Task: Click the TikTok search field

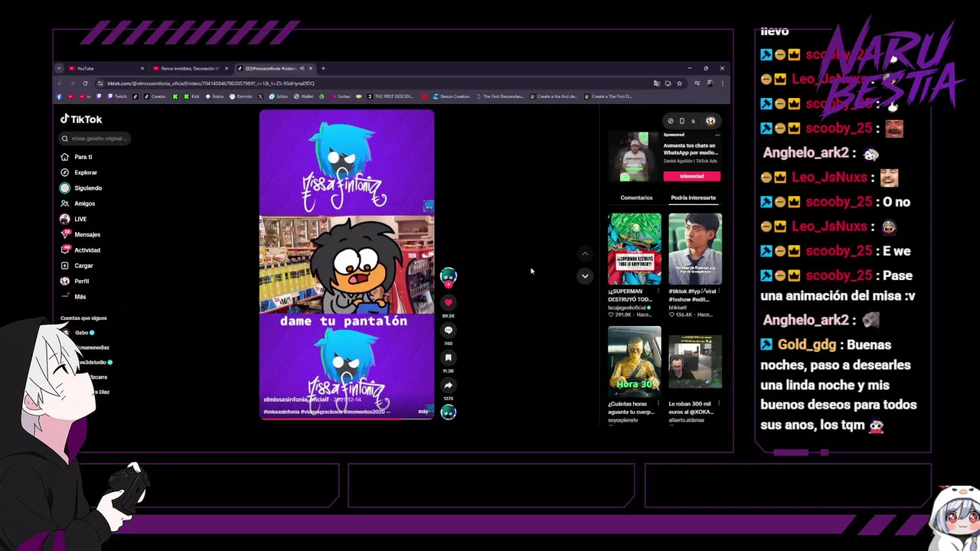Action: (x=95, y=139)
